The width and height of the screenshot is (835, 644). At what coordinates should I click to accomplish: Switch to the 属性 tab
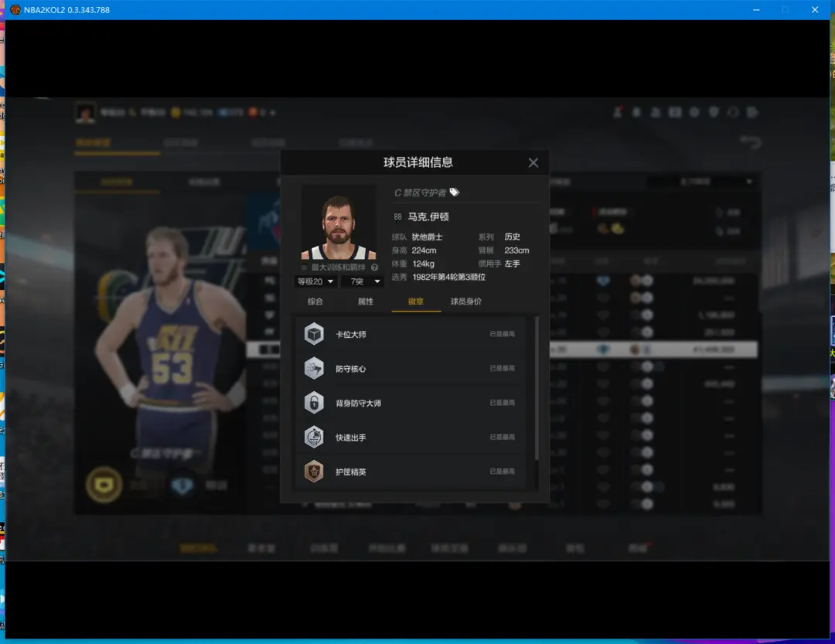[365, 302]
